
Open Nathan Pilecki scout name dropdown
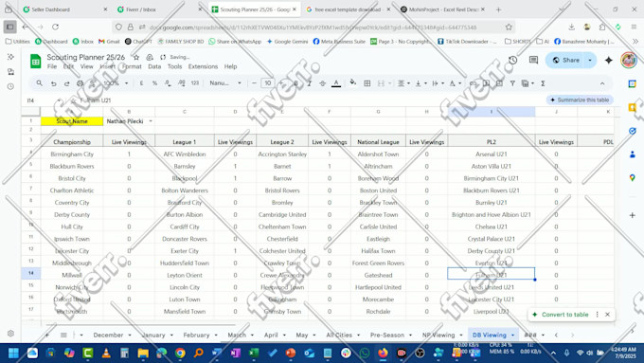tap(151, 121)
